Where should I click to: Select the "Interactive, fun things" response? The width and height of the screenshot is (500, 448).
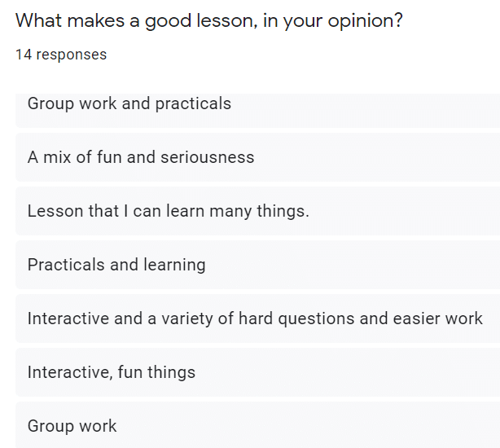[x=112, y=372]
